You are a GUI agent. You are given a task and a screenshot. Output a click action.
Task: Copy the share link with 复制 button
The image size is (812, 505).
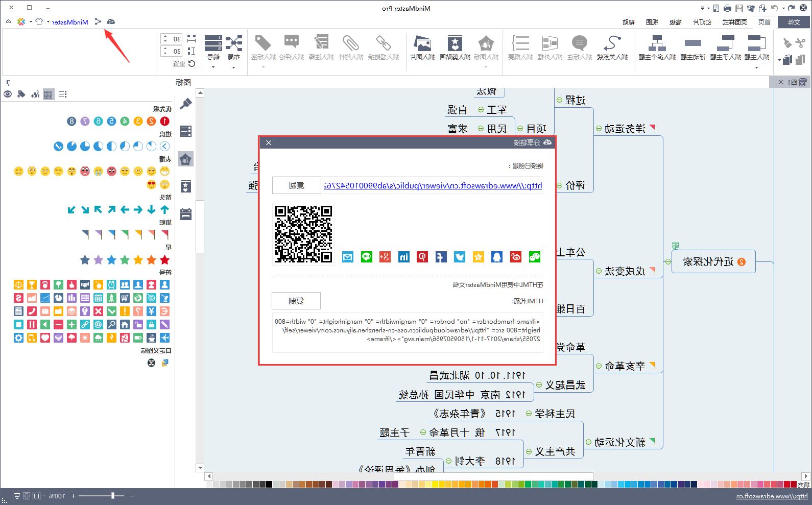tap(297, 185)
